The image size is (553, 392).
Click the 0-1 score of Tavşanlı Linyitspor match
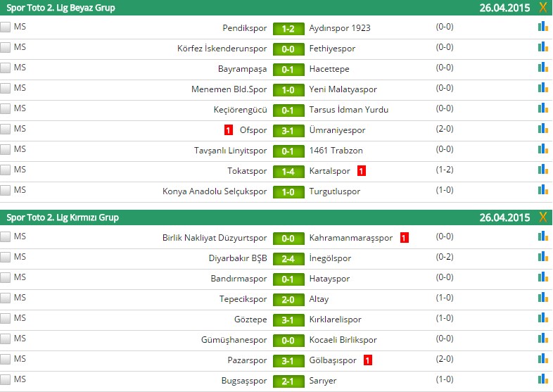click(288, 151)
